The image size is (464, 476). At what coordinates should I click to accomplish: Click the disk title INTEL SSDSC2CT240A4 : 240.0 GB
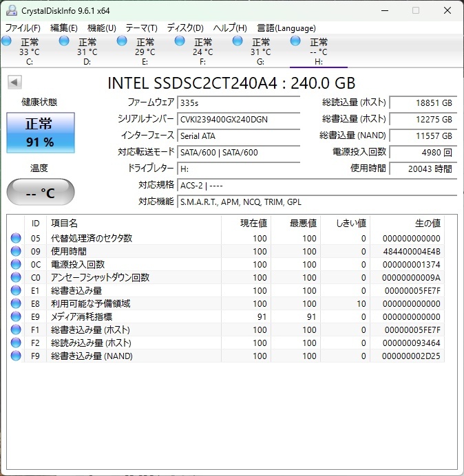click(x=231, y=83)
